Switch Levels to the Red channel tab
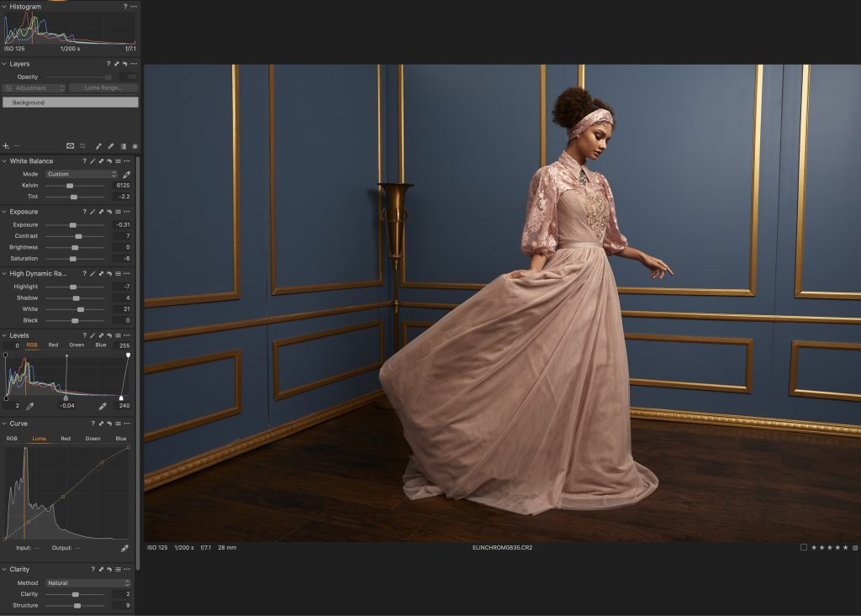861x616 pixels. [53, 345]
